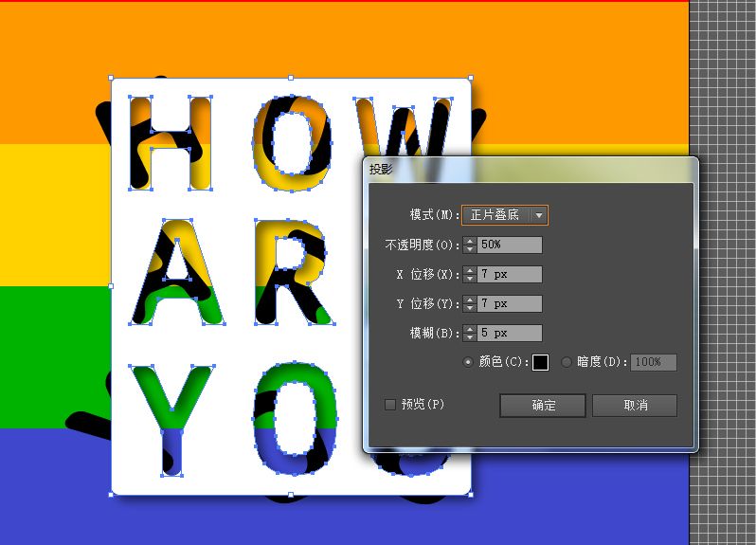This screenshot has width=756, height=545.
Task: Click the 模糊 blur stepper arrows
Action: (469, 334)
